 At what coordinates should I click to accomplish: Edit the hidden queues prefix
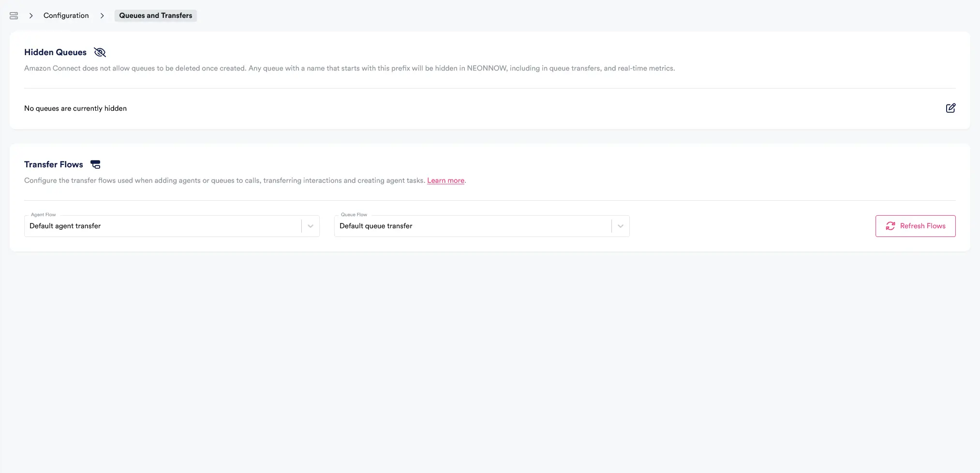(950, 108)
